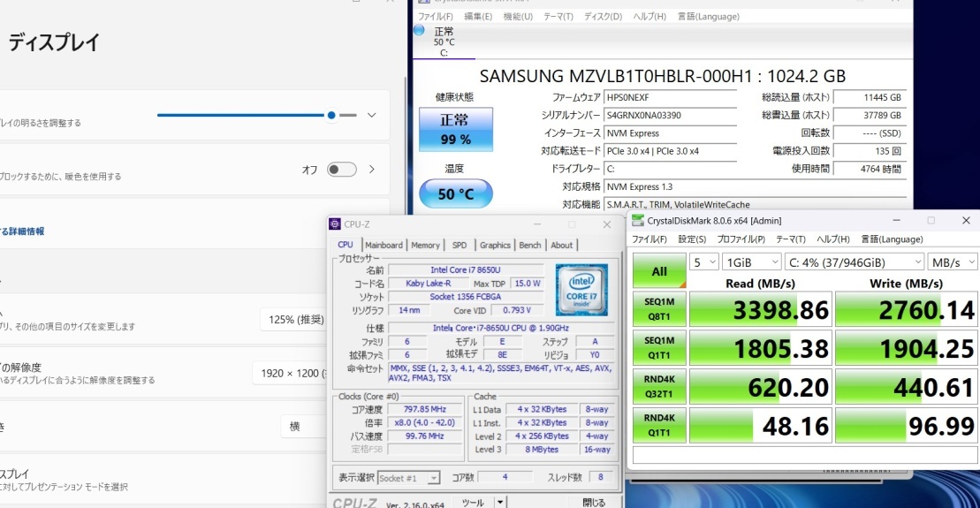980x508 pixels.
Task: Open the test count dropdown showing 5
Action: tap(703, 262)
